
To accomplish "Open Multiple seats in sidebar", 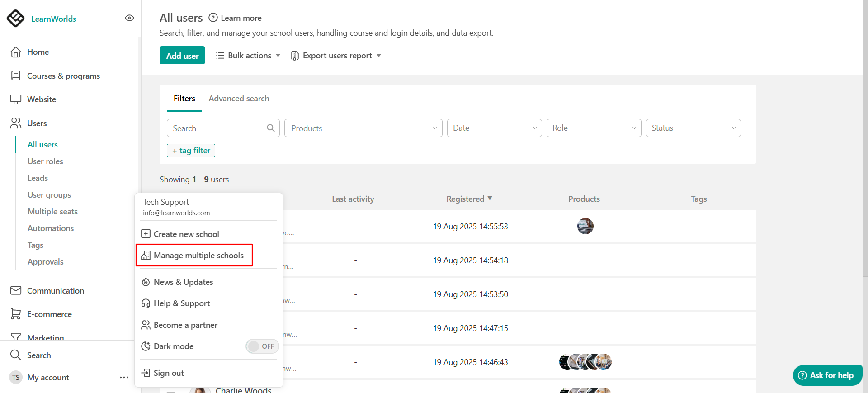I will (x=52, y=211).
